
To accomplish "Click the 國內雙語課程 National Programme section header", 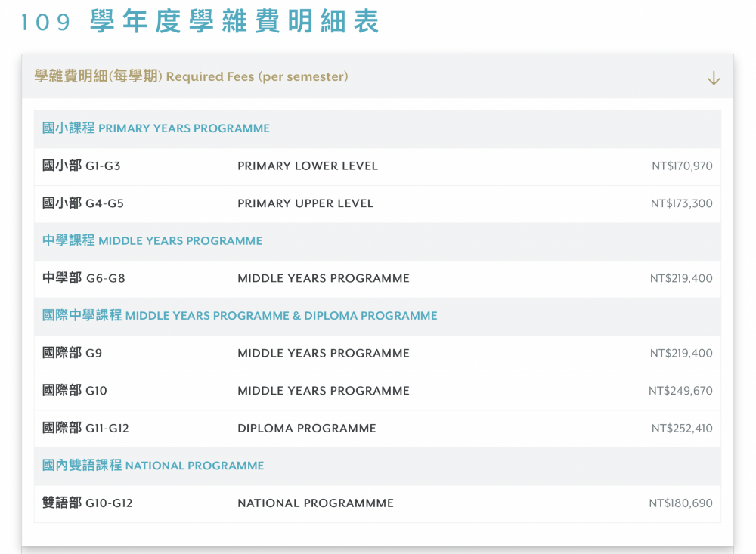I will click(153, 466).
